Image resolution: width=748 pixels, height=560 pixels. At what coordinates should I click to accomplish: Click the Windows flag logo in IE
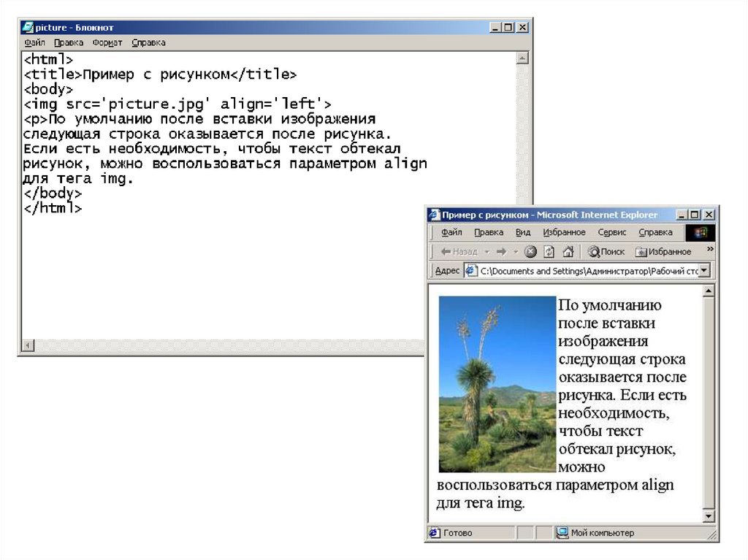click(701, 232)
